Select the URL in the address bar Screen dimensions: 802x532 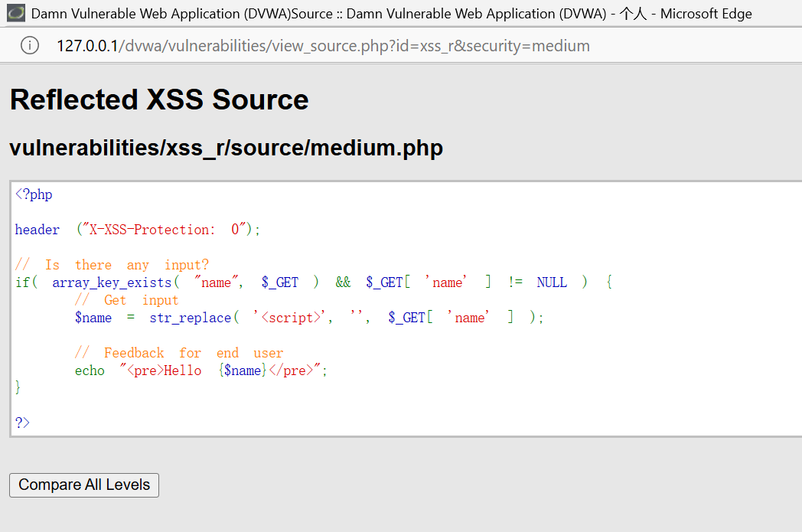pos(323,45)
